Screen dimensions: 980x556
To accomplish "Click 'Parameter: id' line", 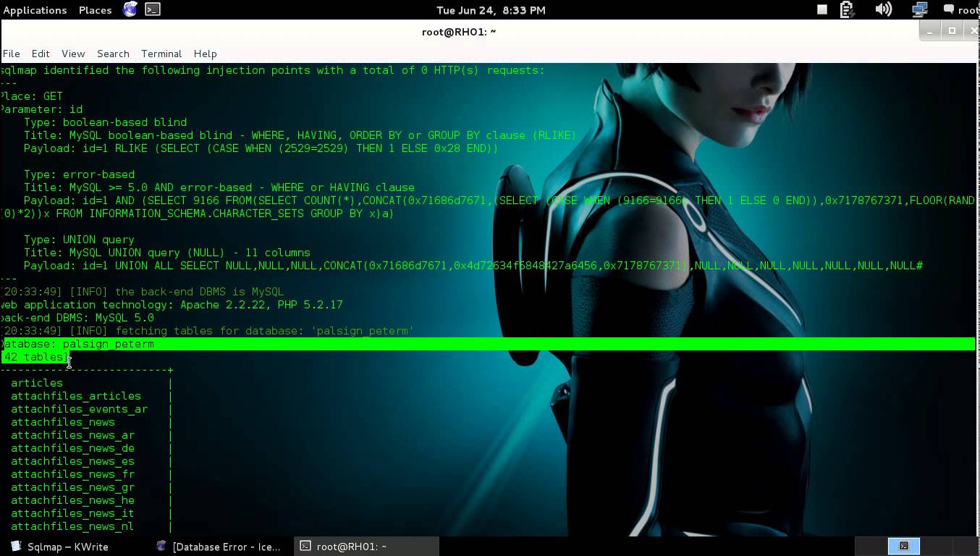I will coord(42,109).
